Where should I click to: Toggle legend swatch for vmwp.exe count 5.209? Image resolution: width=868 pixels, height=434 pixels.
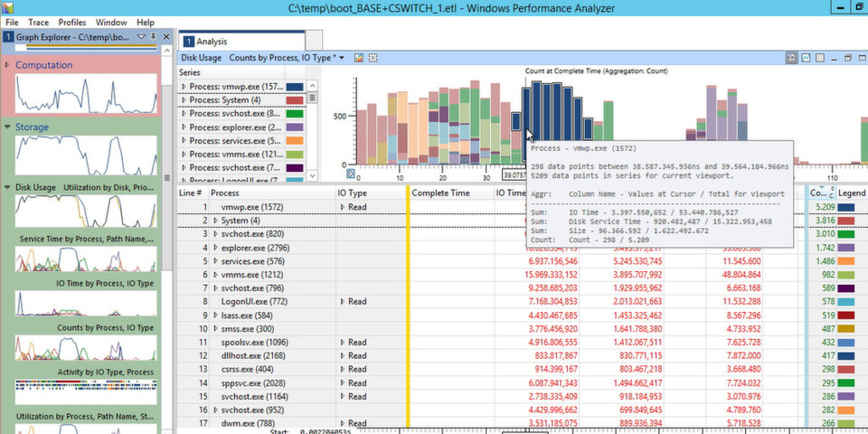point(846,207)
